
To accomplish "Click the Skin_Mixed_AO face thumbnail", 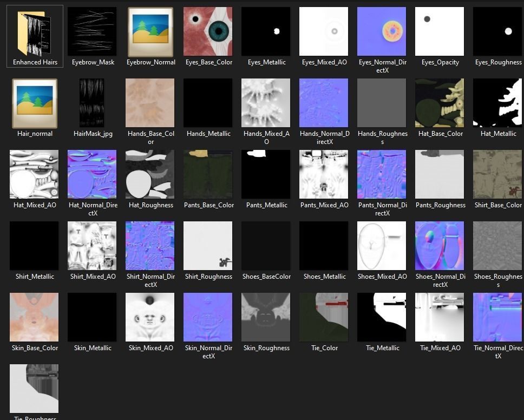I will (150, 317).
